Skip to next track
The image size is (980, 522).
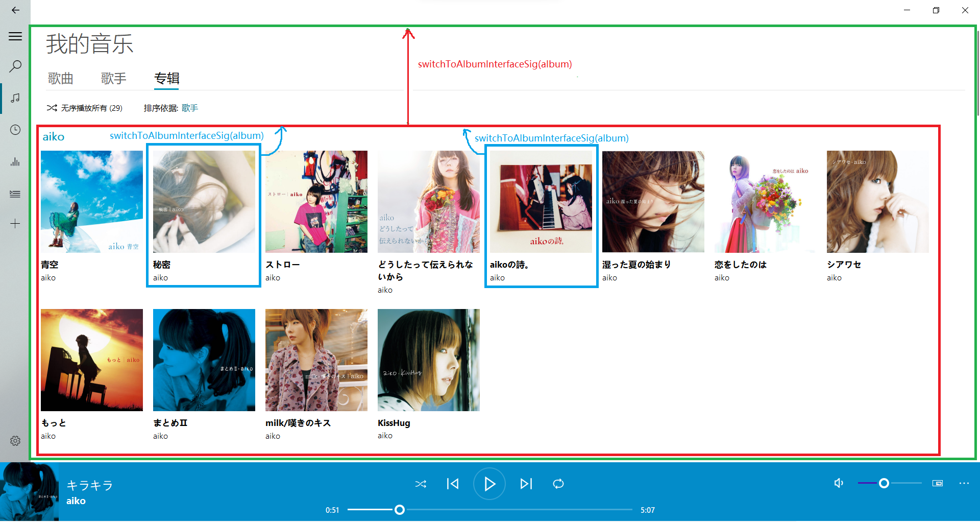coord(526,484)
